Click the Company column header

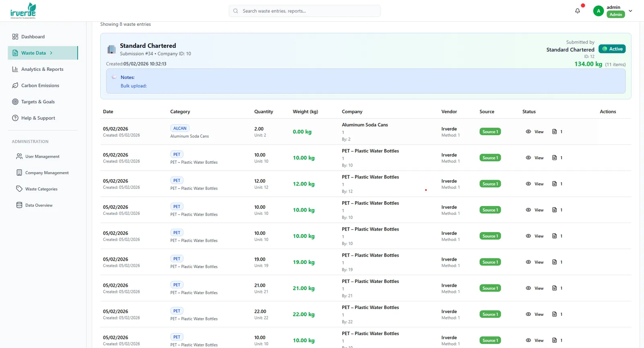[x=352, y=111]
